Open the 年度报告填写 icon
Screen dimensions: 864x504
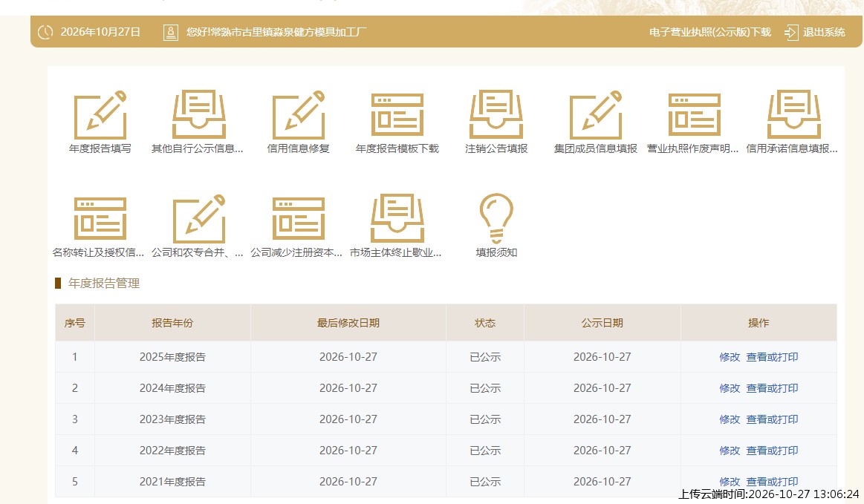pos(100,114)
